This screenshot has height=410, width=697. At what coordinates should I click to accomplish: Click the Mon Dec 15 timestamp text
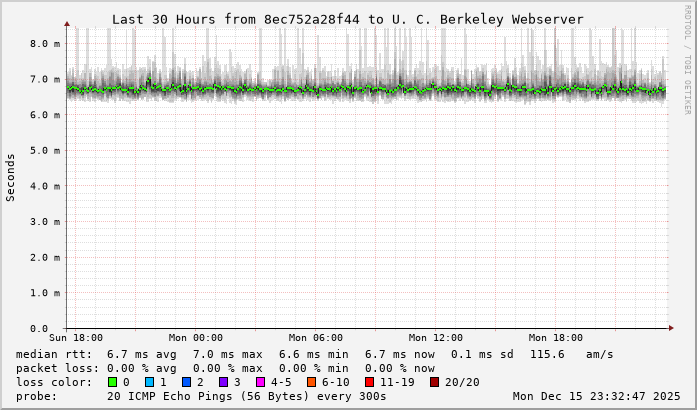pos(595,396)
